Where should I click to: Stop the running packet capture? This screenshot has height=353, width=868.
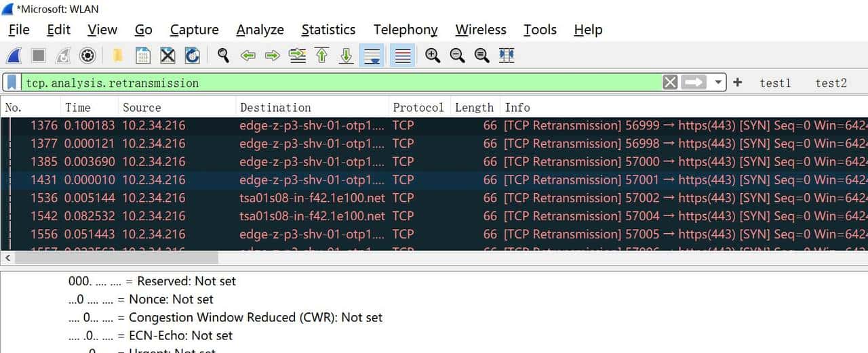point(39,56)
